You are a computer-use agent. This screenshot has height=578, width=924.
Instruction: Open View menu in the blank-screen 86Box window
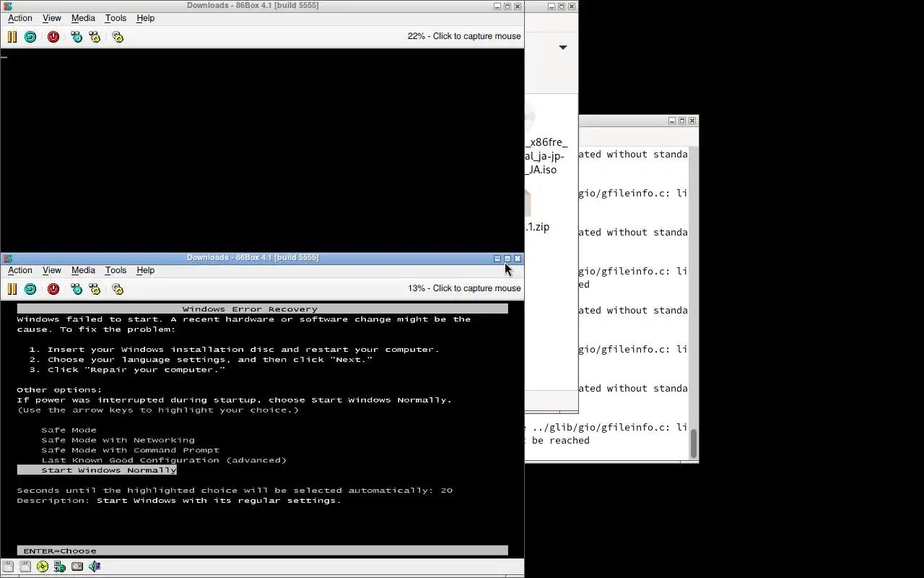(x=52, y=18)
